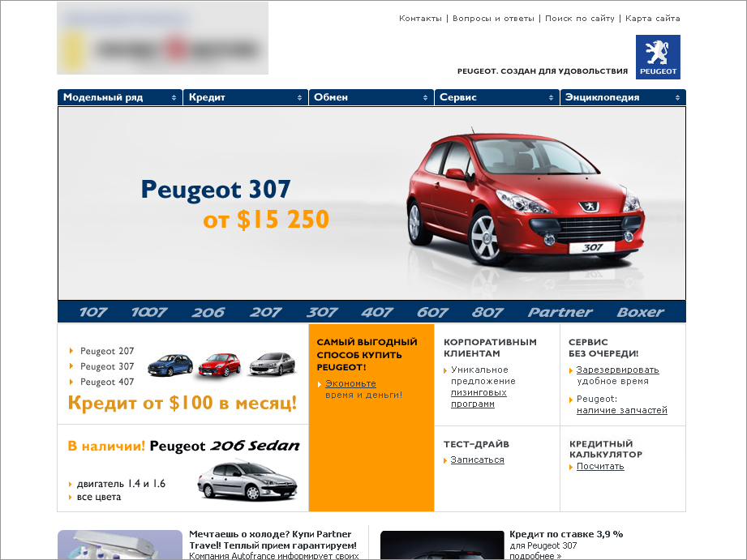Select model 1007 in model strip

(x=149, y=312)
